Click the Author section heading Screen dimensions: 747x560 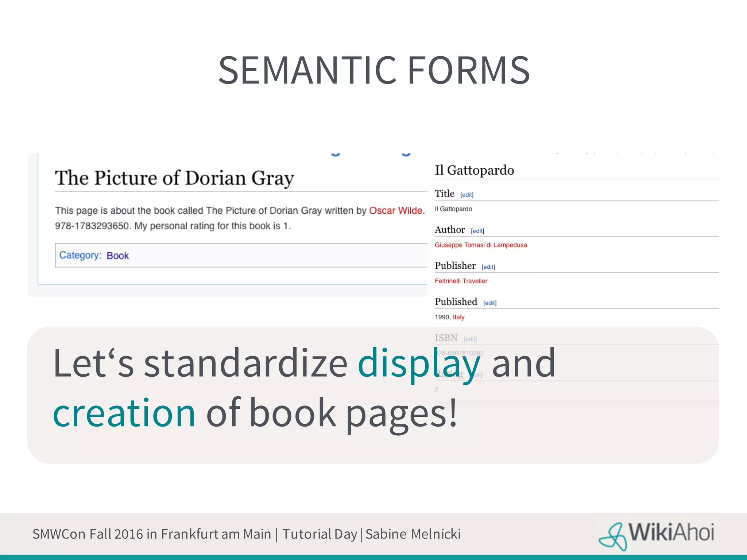point(450,230)
